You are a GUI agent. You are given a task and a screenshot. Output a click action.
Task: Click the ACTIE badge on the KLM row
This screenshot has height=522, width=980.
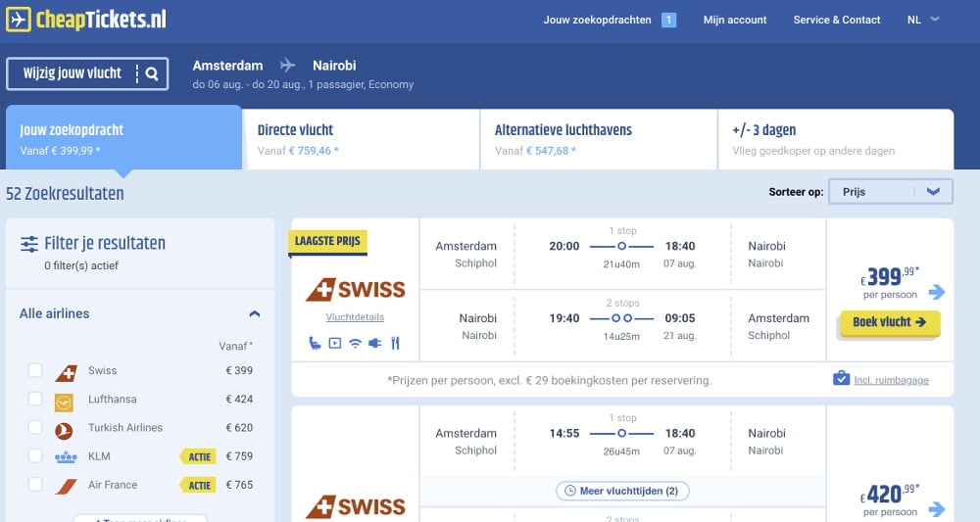point(199,456)
